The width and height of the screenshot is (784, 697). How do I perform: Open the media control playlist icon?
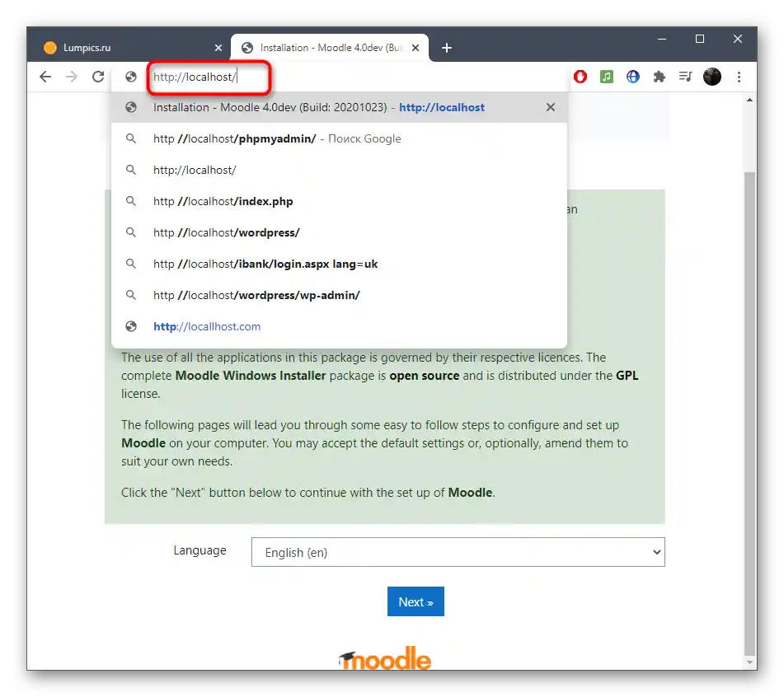click(686, 77)
